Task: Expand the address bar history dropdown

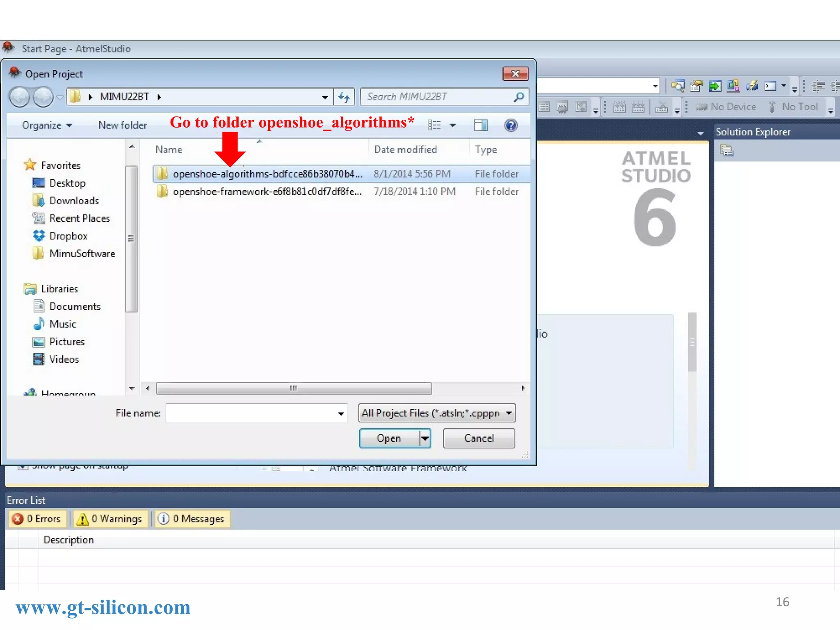Action: [x=325, y=97]
